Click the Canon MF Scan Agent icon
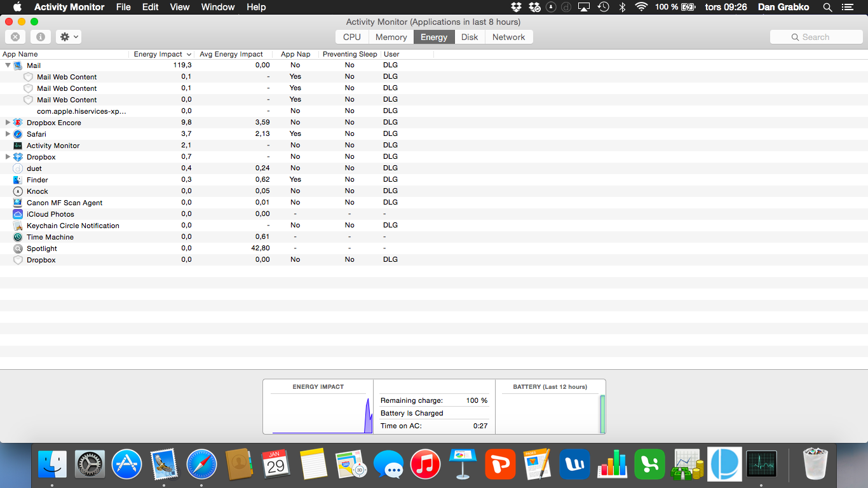The width and height of the screenshot is (868, 488). (x=18, y=203)
